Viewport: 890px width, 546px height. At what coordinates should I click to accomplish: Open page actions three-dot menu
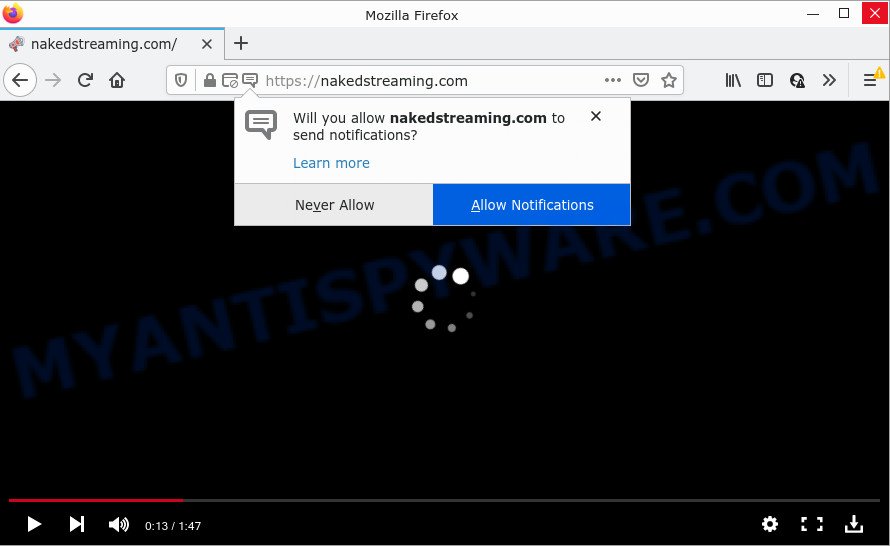[x=612, y=80]
